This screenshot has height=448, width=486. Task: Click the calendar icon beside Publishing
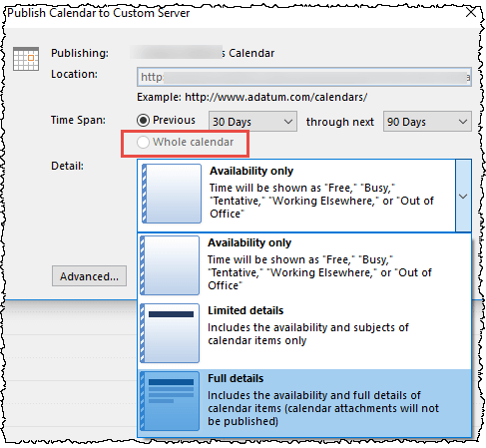point(26,59)
